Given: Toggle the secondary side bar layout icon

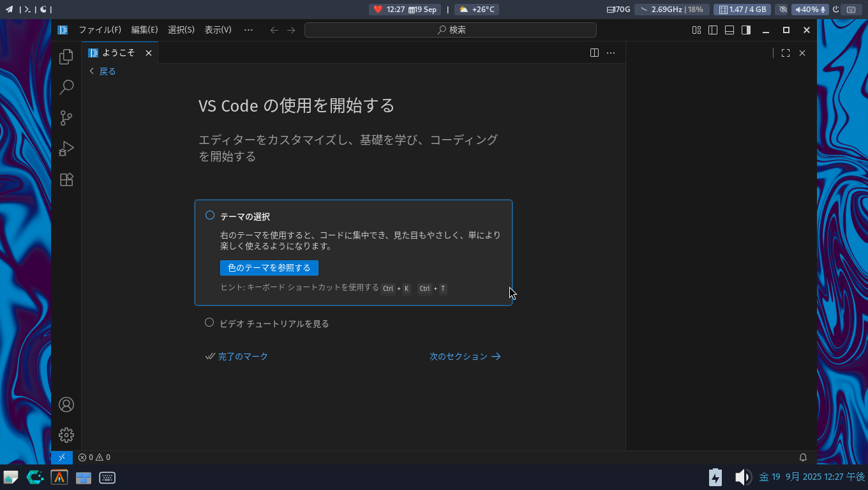Looking at the screenshot, I should (746, 30).
